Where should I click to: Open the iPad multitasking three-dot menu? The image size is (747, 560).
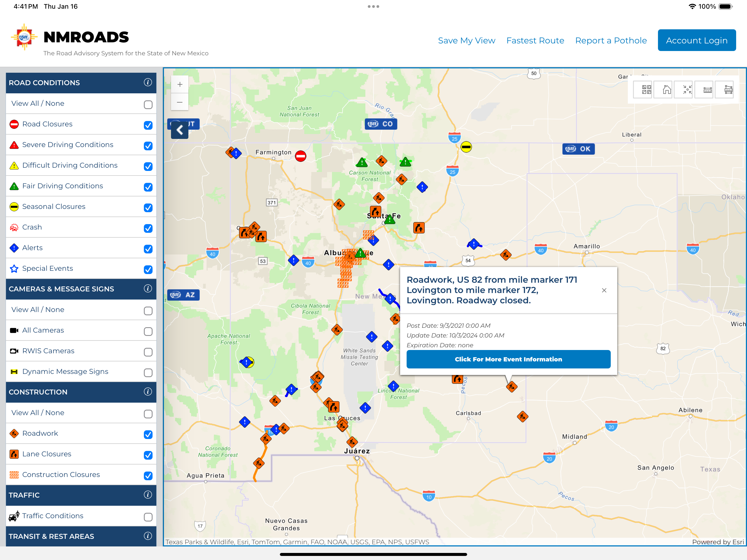[x=373, y=7]
